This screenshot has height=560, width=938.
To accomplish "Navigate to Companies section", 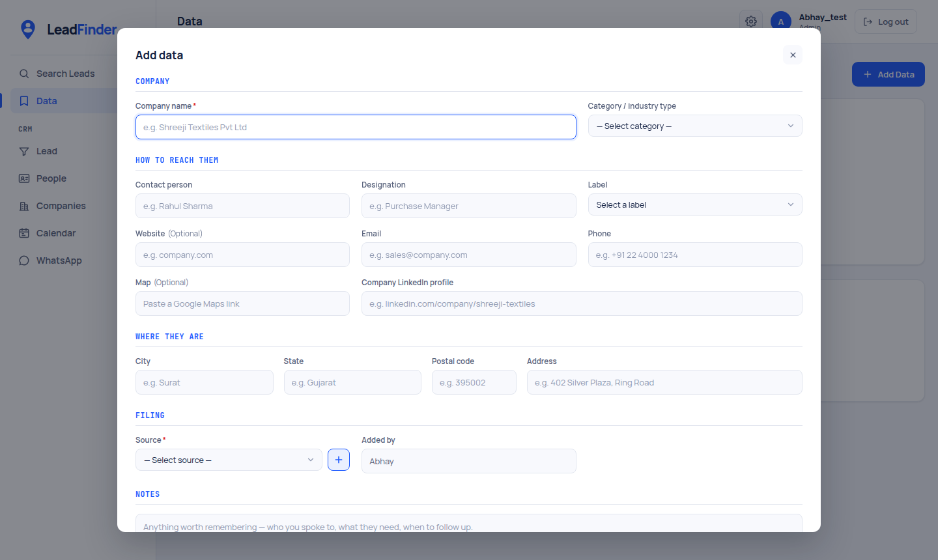I will [65, 206].
